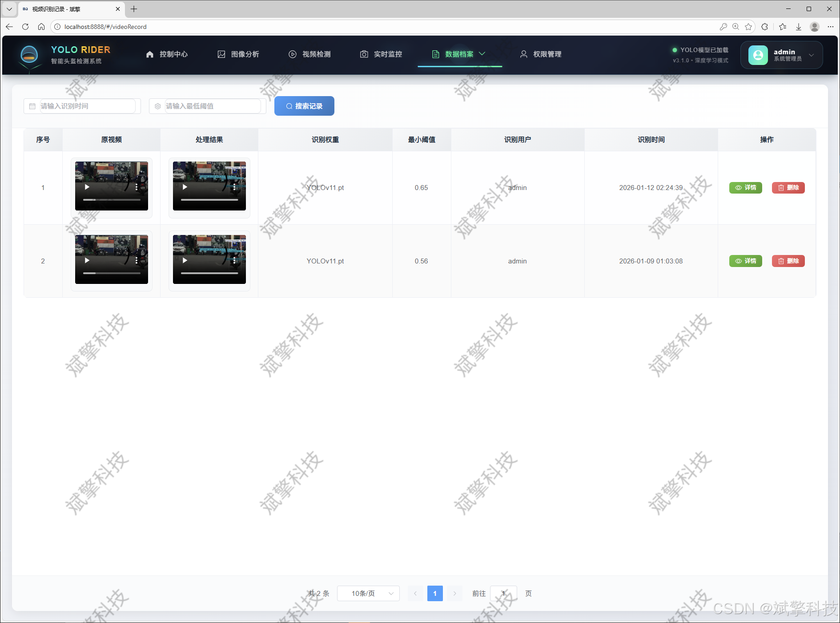
Task: Play the original video in row 1
Action: tap(87, 187)
